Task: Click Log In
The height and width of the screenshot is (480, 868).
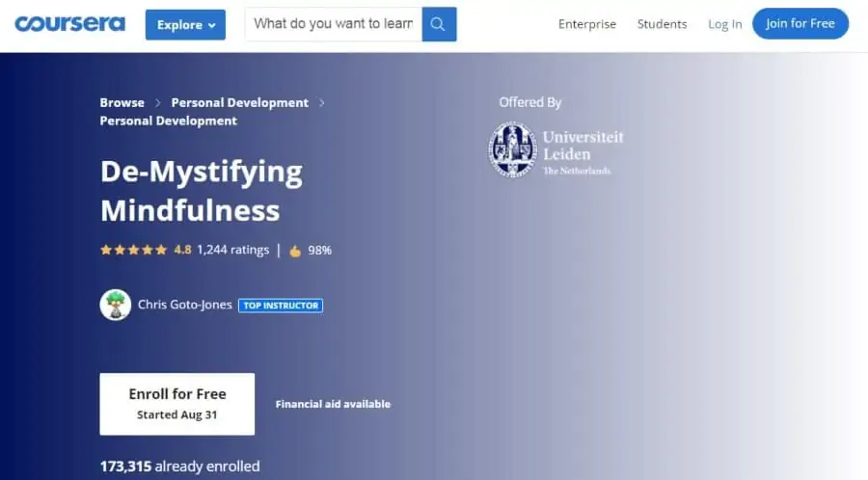Action: pyautogui.click(x=724, y=24)
